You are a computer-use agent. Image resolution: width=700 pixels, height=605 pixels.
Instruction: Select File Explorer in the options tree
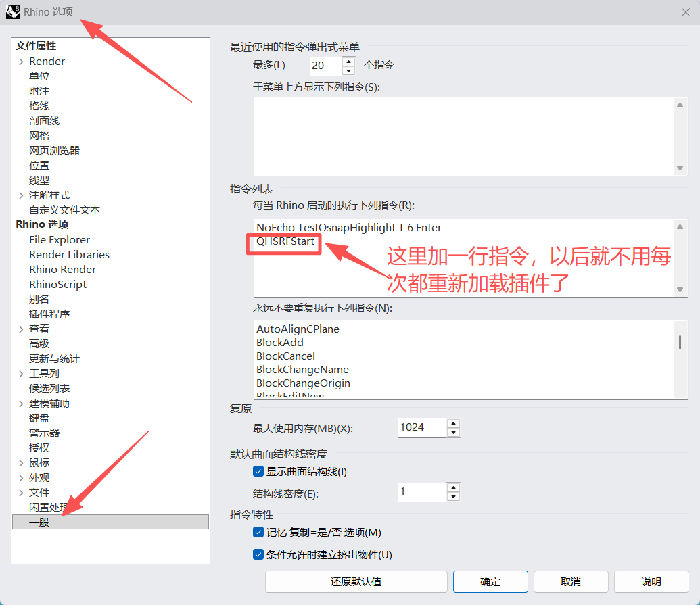point(60,240)
